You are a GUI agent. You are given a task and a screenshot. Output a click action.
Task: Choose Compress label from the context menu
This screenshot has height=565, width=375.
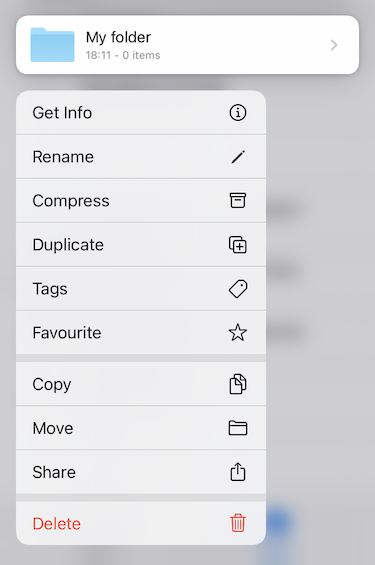[x=71, y=201]
